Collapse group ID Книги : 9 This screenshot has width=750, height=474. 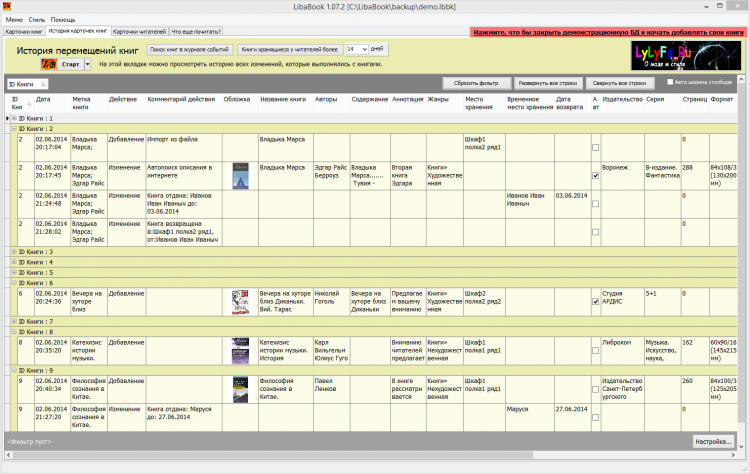coord(14,370)
